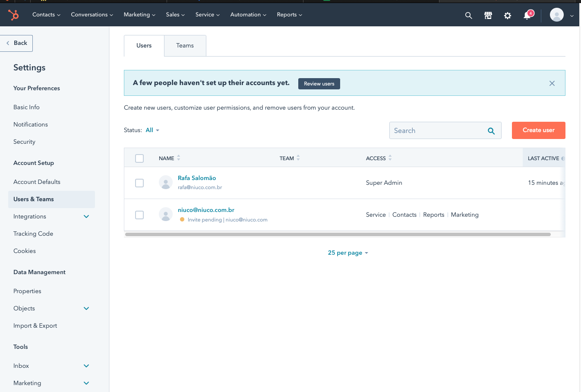Click the Last Active column header

pos(543,158)
